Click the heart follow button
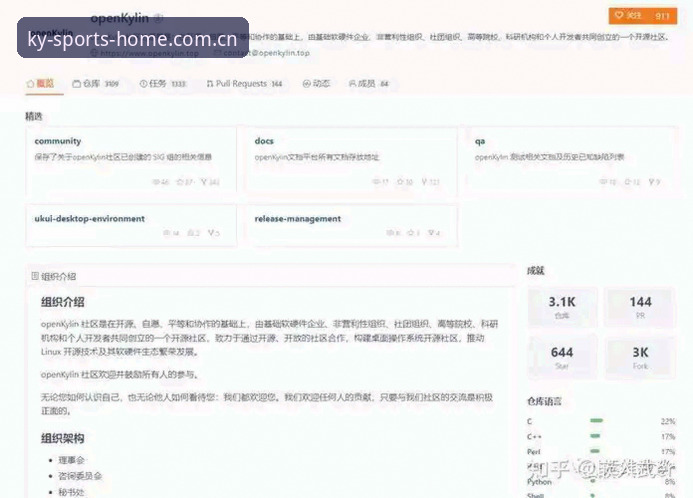 click(643, 16)
